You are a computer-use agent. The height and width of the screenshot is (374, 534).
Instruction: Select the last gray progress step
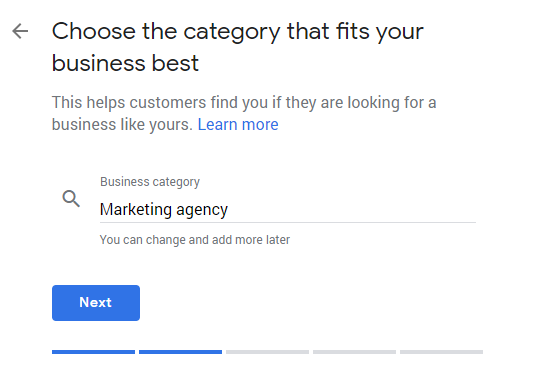(441, 352)
